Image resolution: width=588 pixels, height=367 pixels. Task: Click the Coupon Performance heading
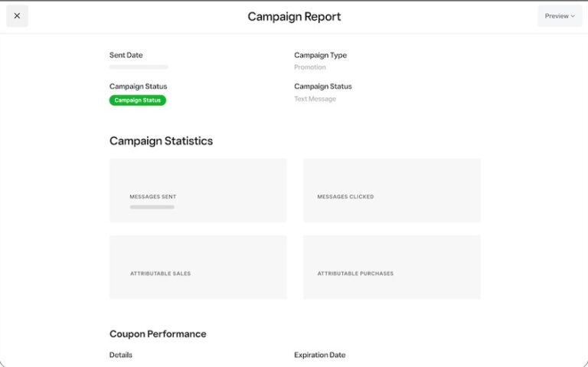coord(158,334)
